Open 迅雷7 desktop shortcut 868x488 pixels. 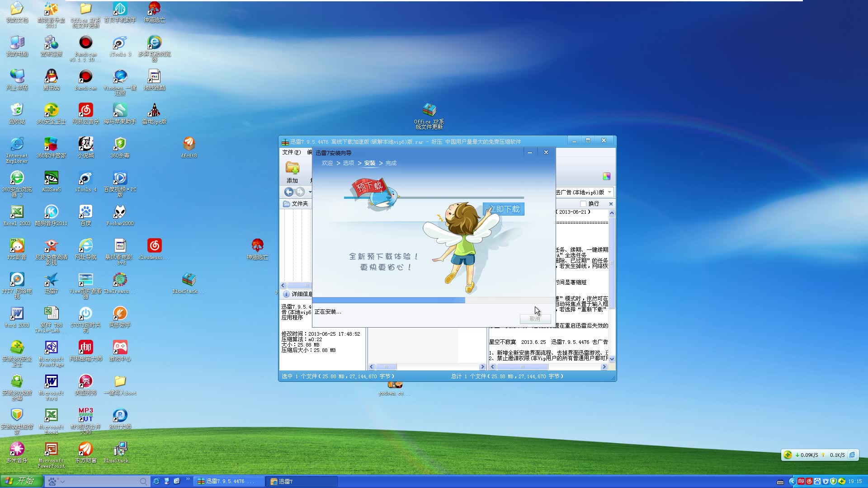pyautogui.click(x=51, y=283)
